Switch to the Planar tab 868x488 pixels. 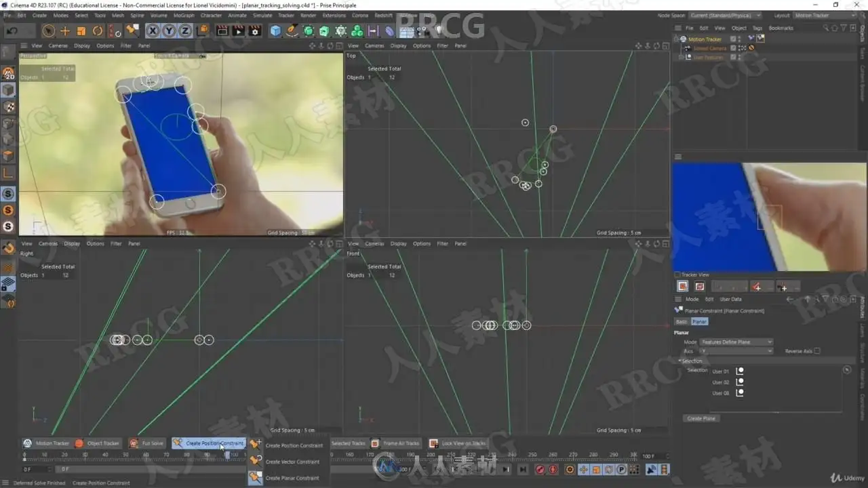tap(699, 321)
